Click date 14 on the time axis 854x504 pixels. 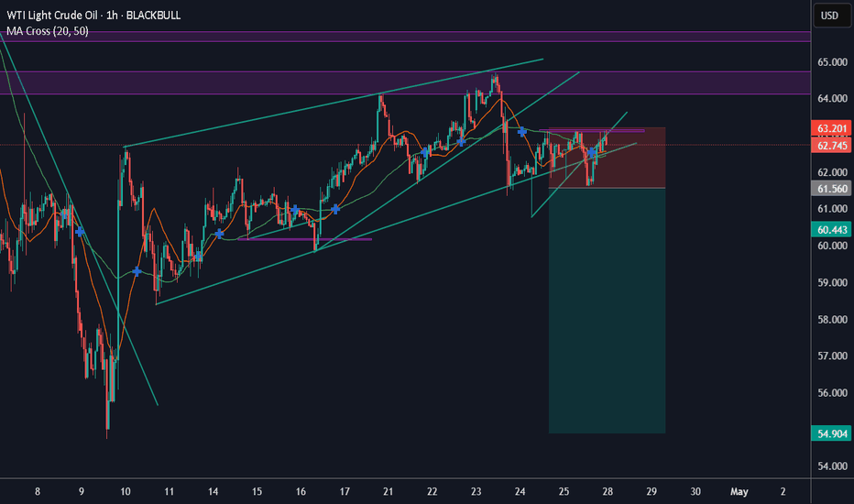pos(213,491)
